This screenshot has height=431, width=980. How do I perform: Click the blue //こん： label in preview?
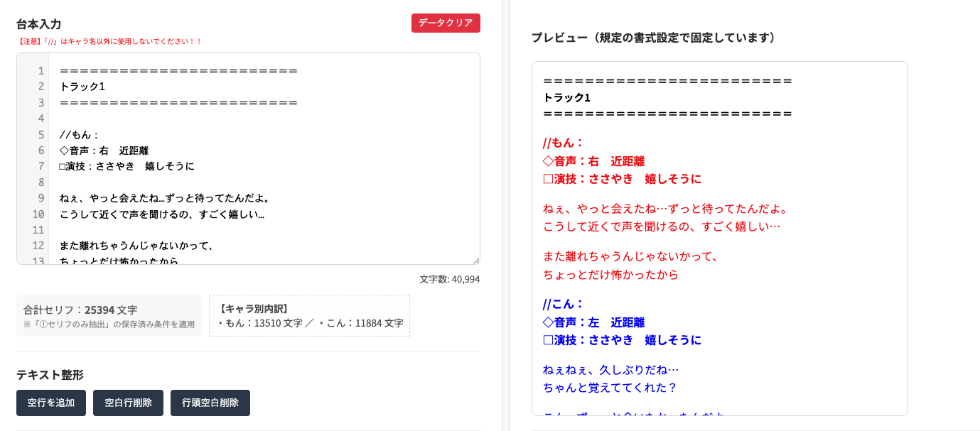pyautogui.click(x=564, y=304)
